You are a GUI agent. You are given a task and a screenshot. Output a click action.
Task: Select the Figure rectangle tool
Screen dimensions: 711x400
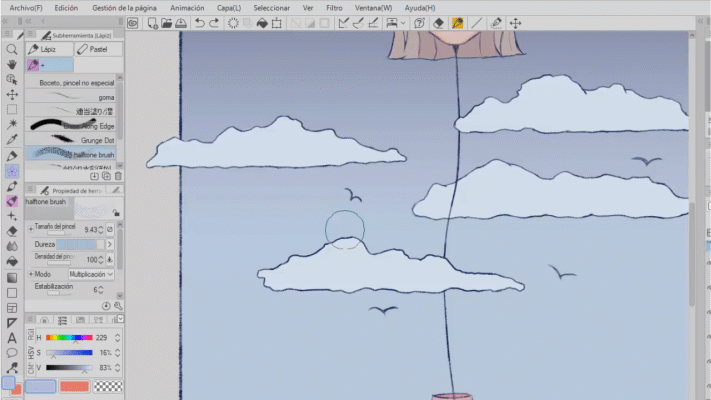coord(12,293)
